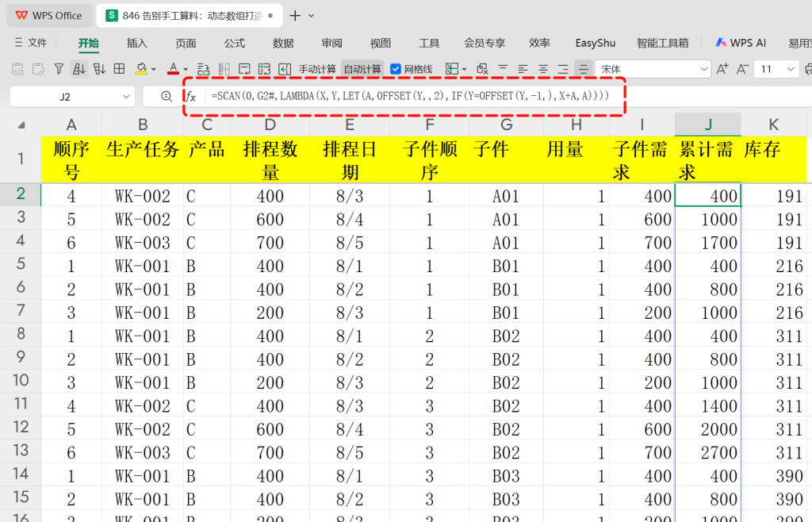This screenshot has width=812, height=522.
Task: Click the fill color bucket icon
Action: [141, 69]
